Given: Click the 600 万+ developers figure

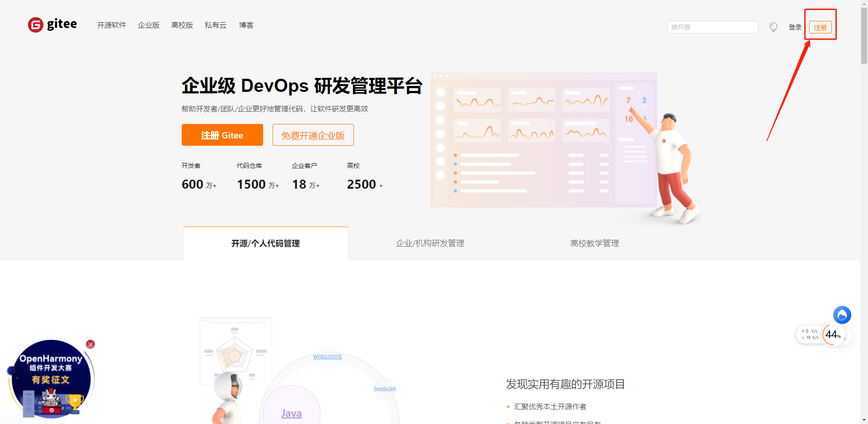Looking at the screenshot, I should click(199, 185).
